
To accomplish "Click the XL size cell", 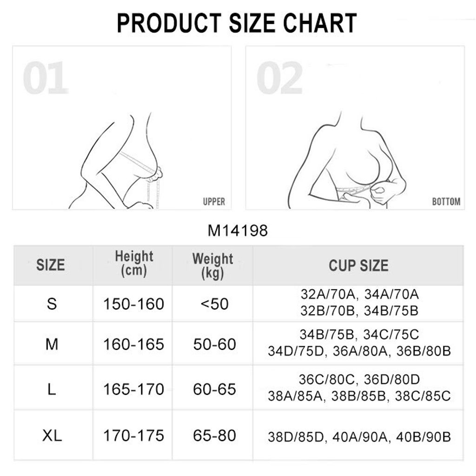I will coord(52,436).
